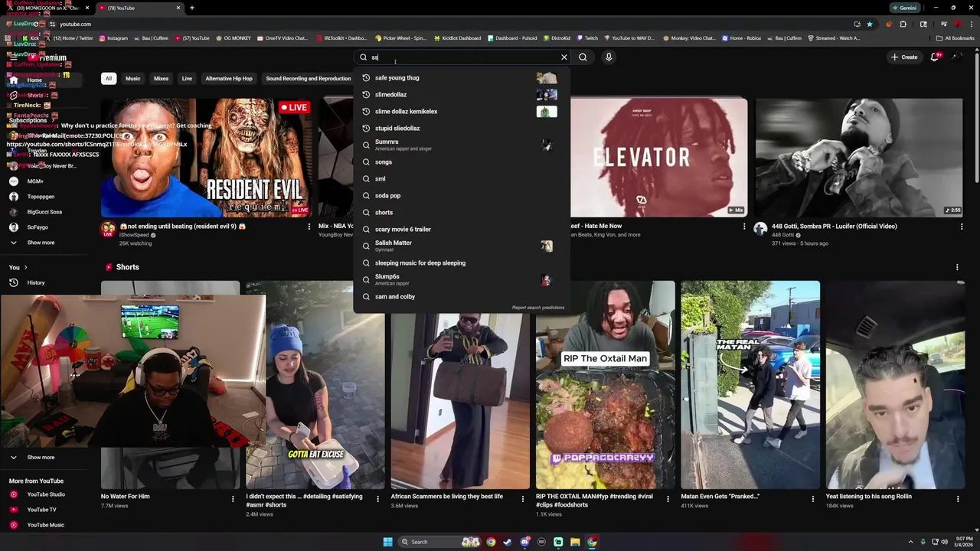Select the 'shorts' search suggestion
The image size is (980, 551).
[x=460, y=212]
